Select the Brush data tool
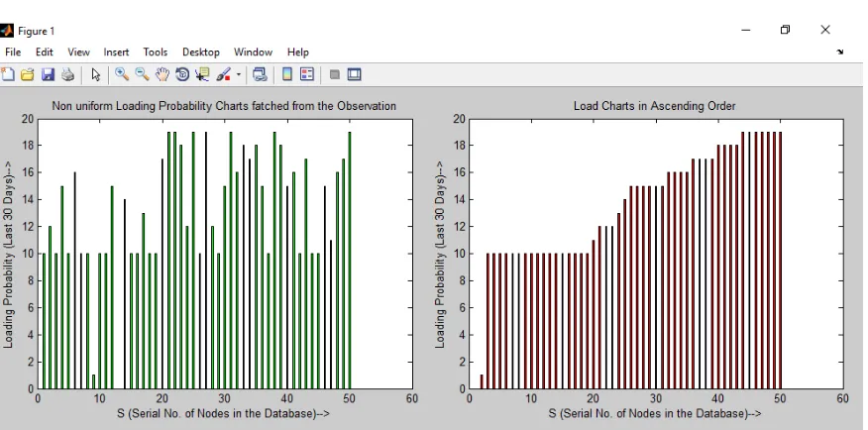This screenshot has width=868, height=430. 224,74
